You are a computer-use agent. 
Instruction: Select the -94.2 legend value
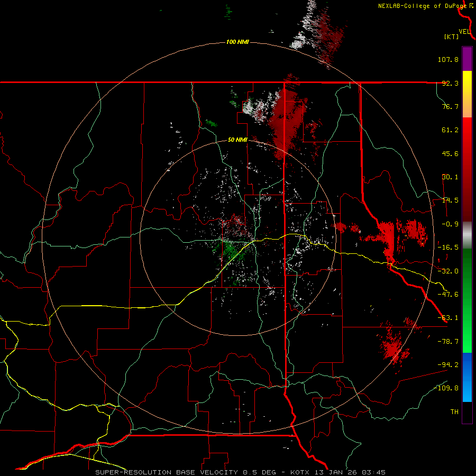(448, 364)
